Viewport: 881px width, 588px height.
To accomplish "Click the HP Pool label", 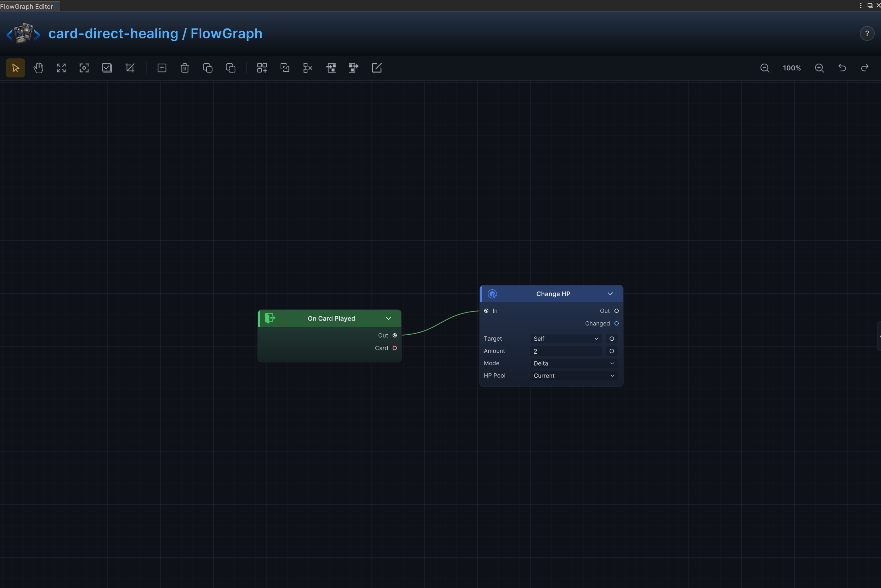I will tap(494, 376).
